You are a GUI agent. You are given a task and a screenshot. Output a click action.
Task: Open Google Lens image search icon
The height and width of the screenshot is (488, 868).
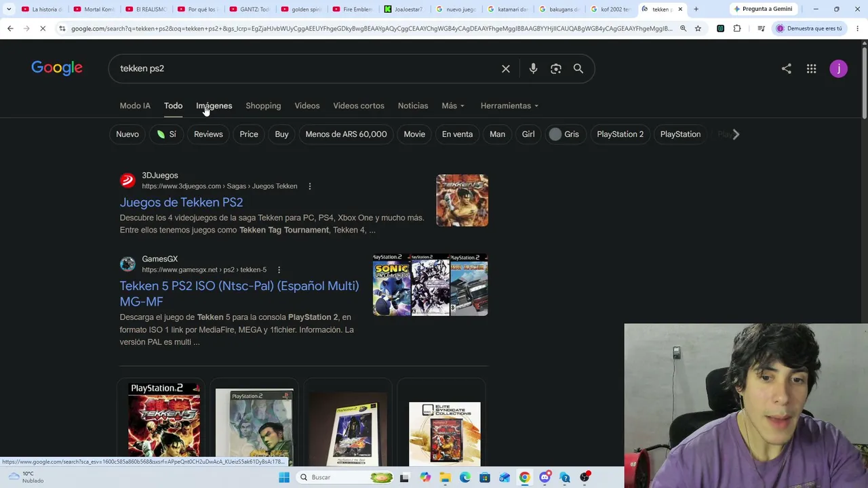pos(556,68)
